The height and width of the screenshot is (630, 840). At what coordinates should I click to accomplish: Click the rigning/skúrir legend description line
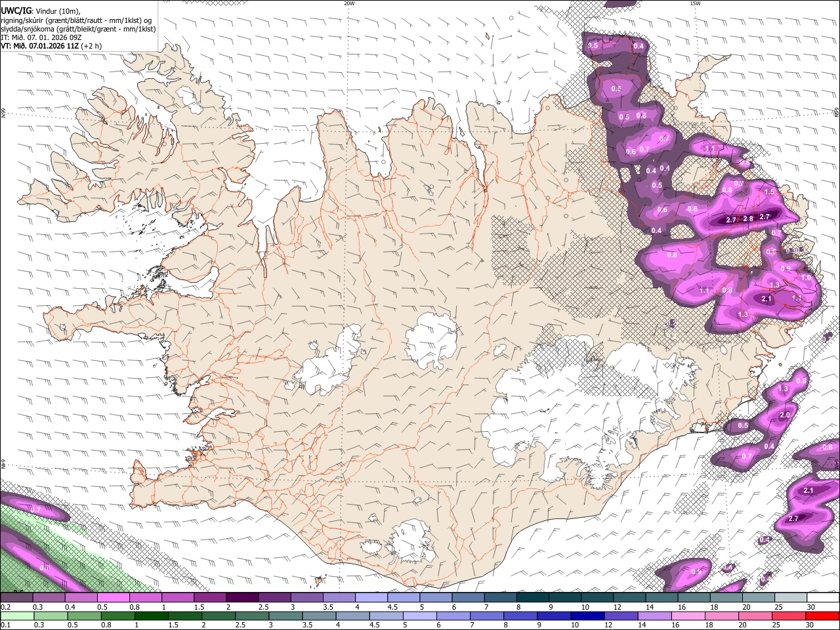76,20
